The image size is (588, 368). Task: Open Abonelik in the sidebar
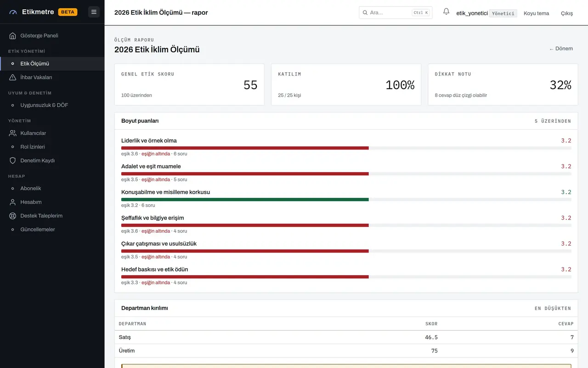[52, 188]
